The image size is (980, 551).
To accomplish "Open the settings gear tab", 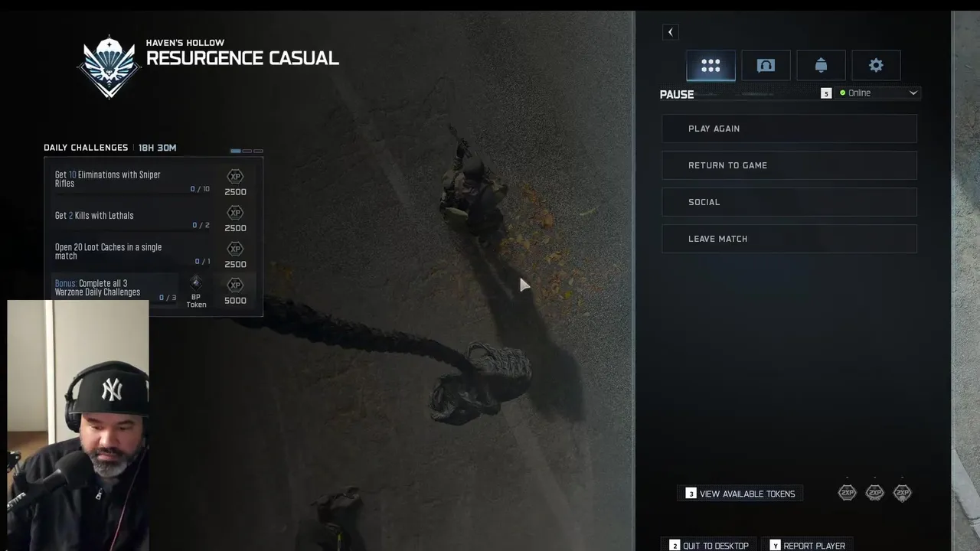I will 876,66.
